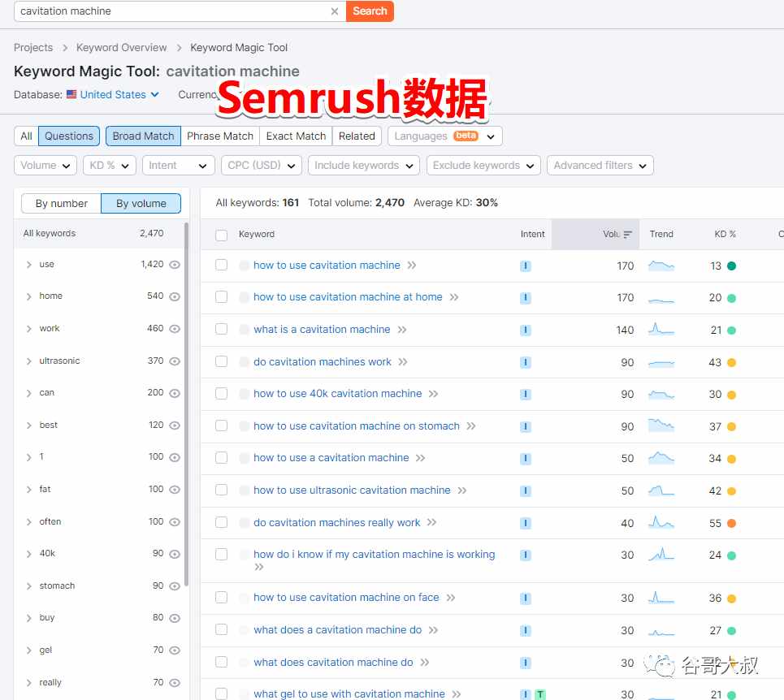Viewport: 784px width, 700px height.
Task: Open keyword what does cavitation machine do
Action: [x=333, y=662]
